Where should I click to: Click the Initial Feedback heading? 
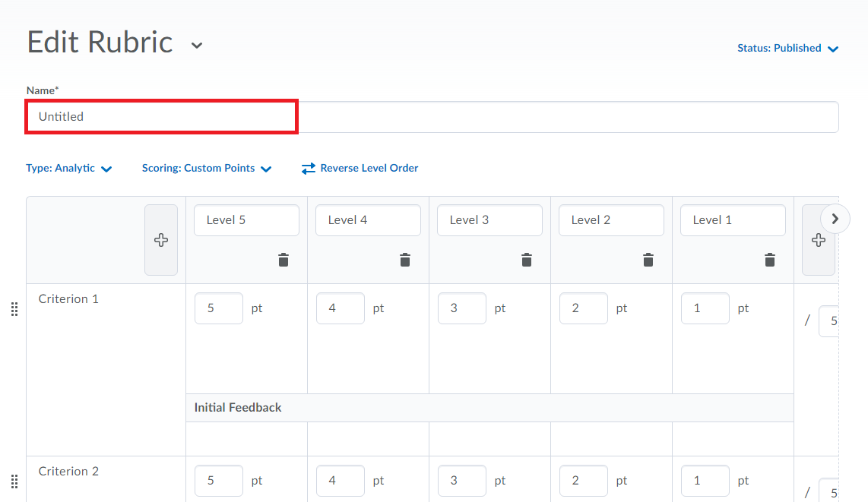point(238,408)
